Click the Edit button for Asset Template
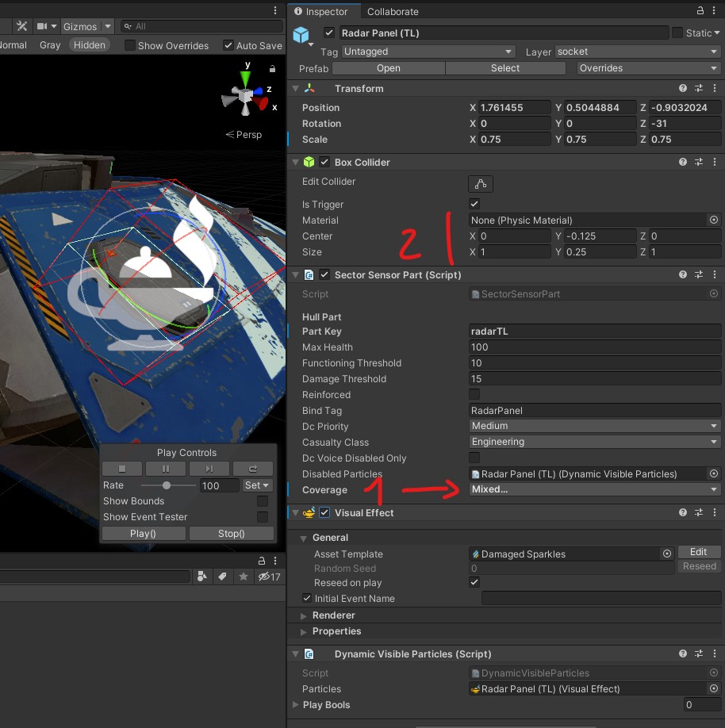The width and height of the screenshot is (725, 728). click(x=698, y=552)
